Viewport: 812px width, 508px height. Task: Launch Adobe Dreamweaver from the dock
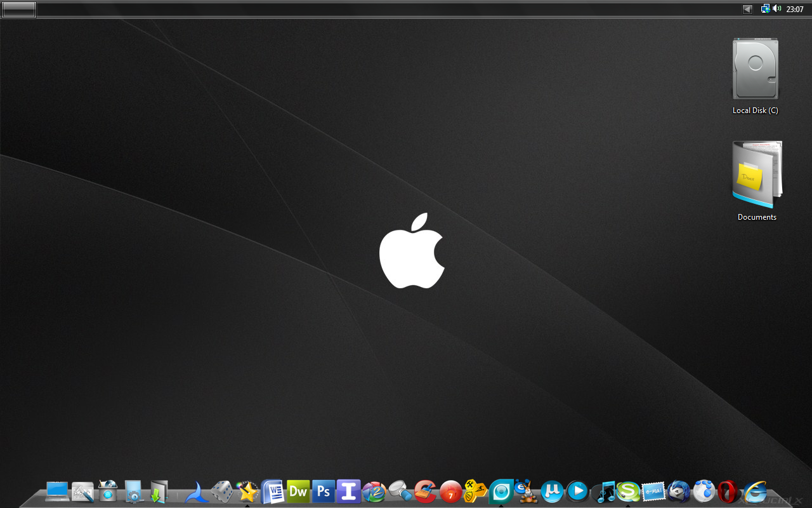pyautogui.click(x=298, y=491)
